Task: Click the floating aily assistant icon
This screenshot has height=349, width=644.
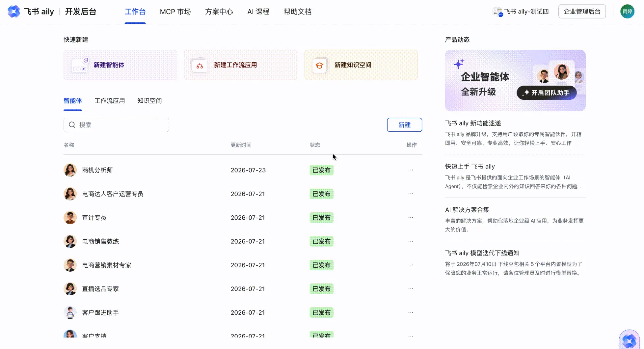Action: tap(629, 340)
